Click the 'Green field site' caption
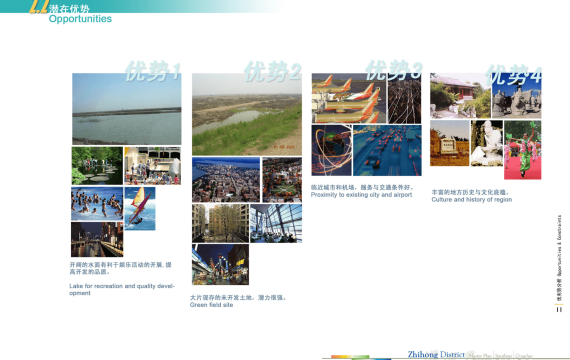Screen dimensions: 570x360 tap(211, 305)
